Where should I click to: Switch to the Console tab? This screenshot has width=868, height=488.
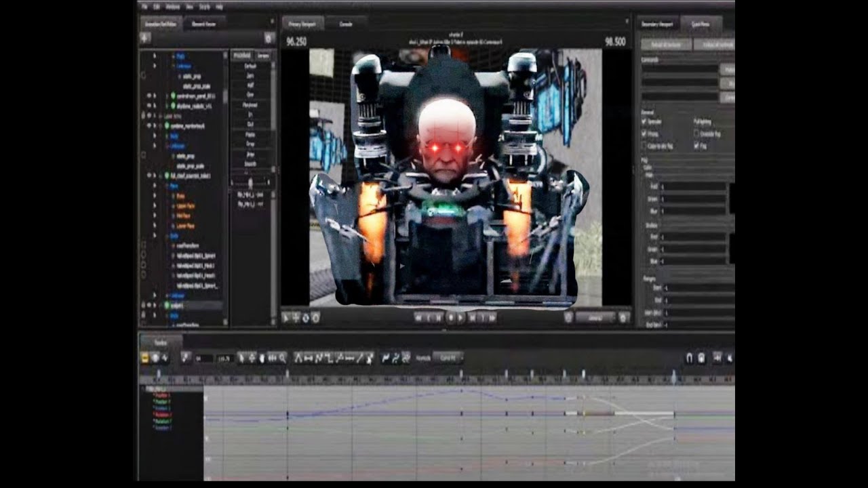click(x=345, y=23)
